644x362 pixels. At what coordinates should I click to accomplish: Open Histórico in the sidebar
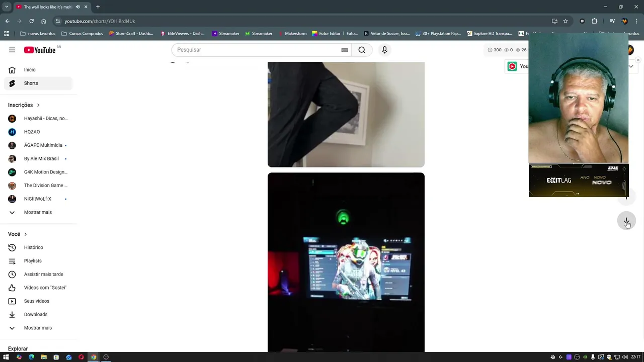coord(38,247)
